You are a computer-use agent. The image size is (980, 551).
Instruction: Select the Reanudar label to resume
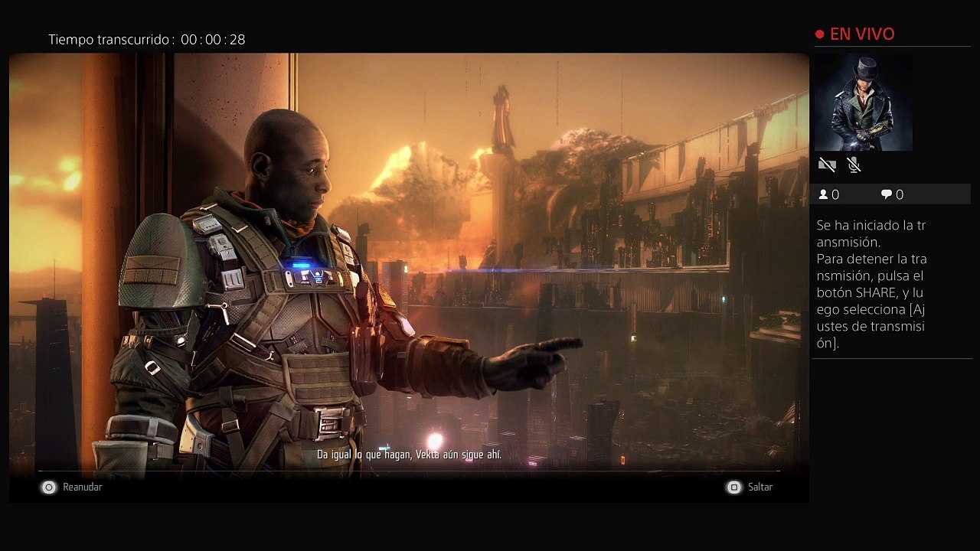[82, 487]
